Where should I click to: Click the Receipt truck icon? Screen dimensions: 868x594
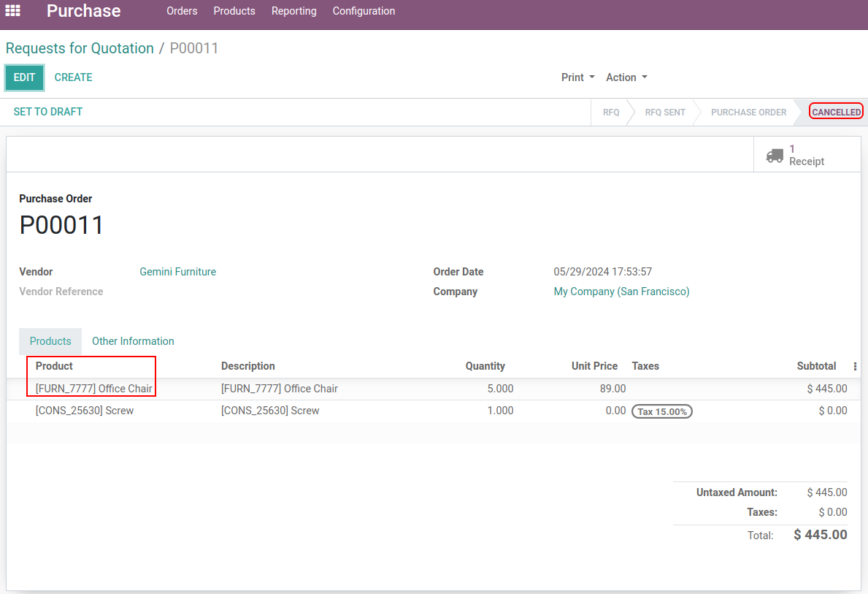775,156
